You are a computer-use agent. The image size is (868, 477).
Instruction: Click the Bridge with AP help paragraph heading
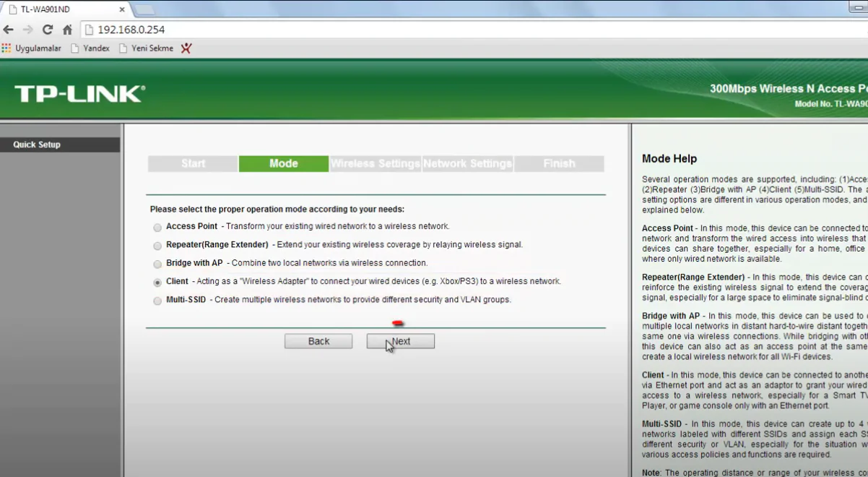[x=671, y=316]
